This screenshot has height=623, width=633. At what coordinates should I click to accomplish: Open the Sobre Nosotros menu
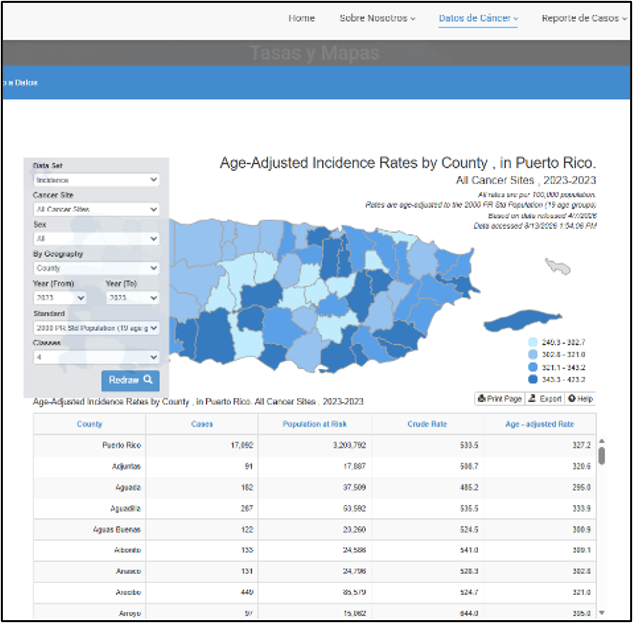point(377,18)
